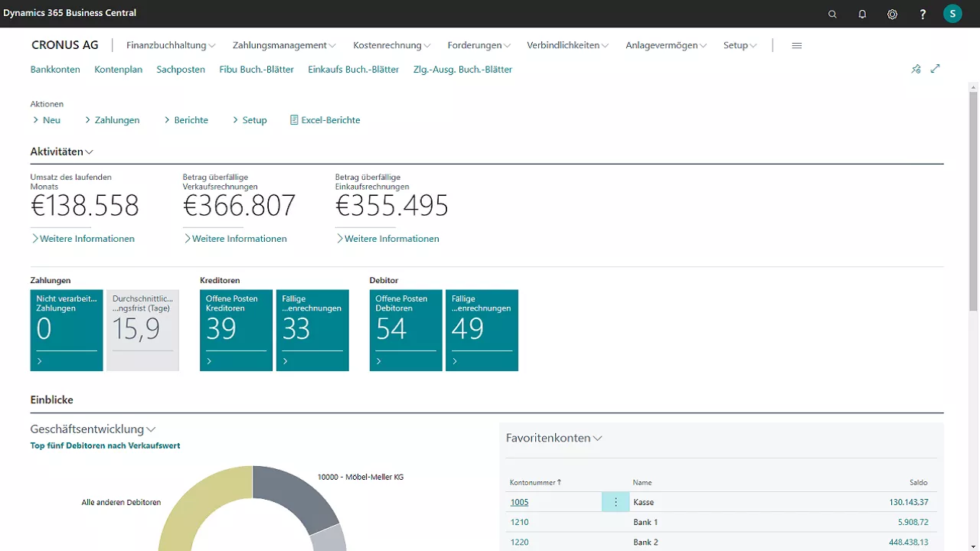980x551 pixels.
Task: Click arrow on Offene Posten Kreditoren tile
Action: coord(209,361)
